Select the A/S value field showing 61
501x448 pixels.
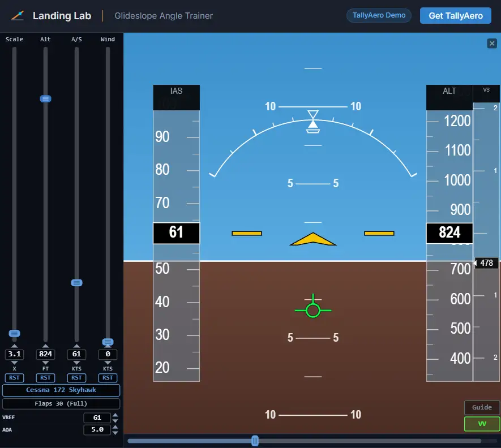pyautogui.click(x=76, y=354)
